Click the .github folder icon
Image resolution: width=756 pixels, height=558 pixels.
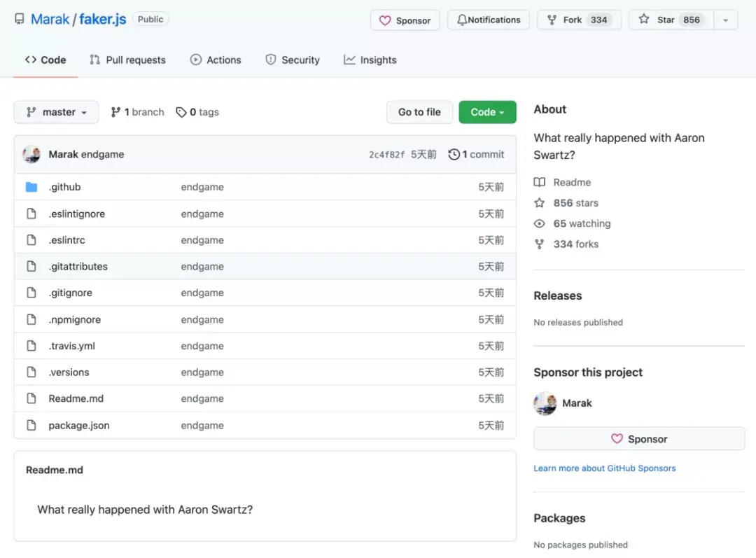click(31, 187)
